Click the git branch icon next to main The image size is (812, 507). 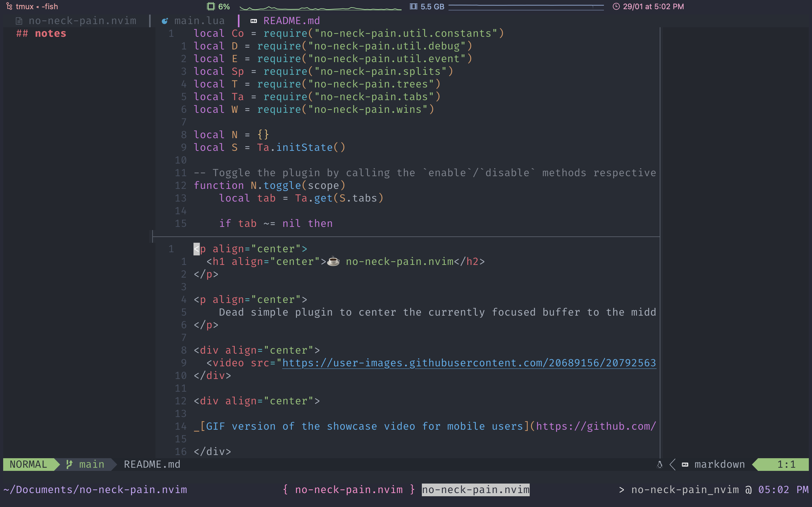tap(69, 465)
